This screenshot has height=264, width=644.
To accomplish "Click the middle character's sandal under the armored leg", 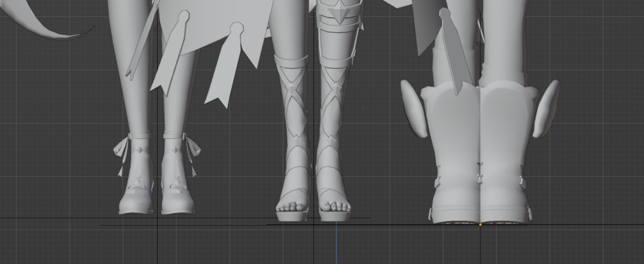I will 335,205.
